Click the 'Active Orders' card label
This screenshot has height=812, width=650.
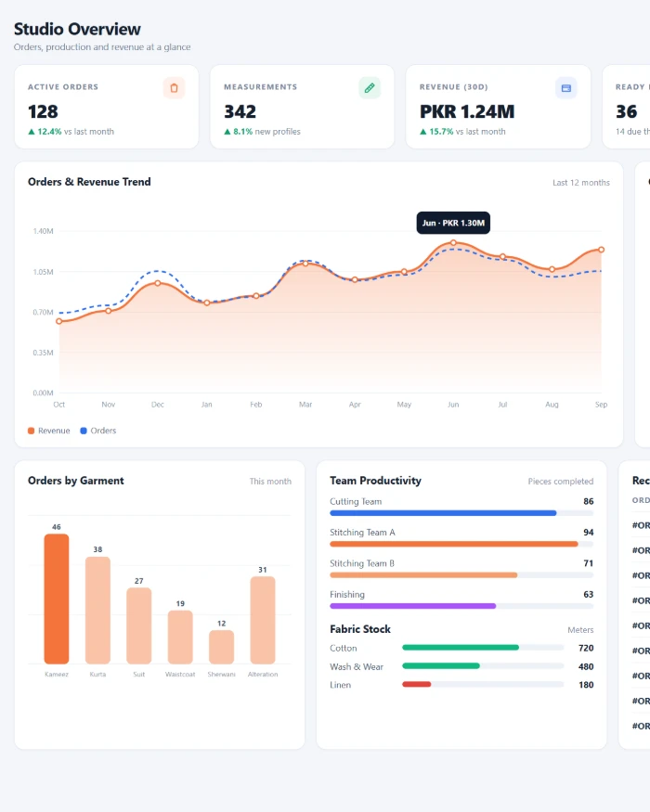point(63,87)
